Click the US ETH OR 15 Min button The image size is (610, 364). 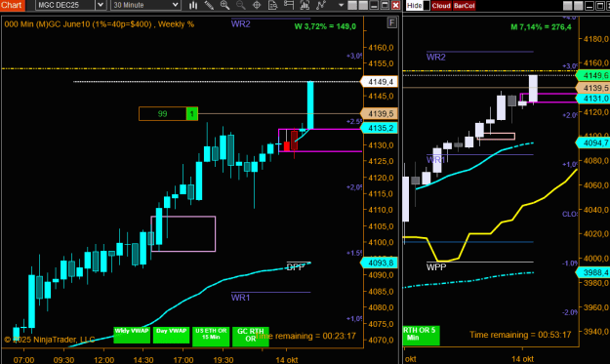211,337
